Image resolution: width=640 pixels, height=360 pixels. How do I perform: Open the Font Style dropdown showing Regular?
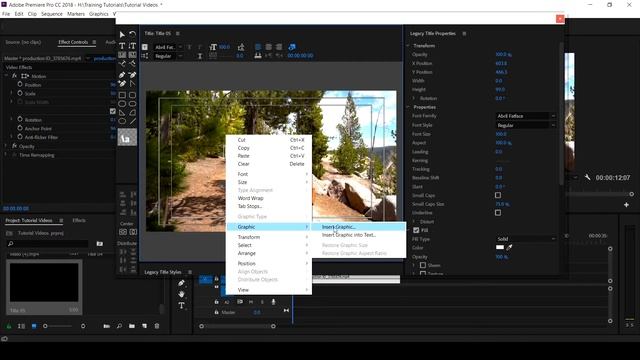(x=526, y=125)
